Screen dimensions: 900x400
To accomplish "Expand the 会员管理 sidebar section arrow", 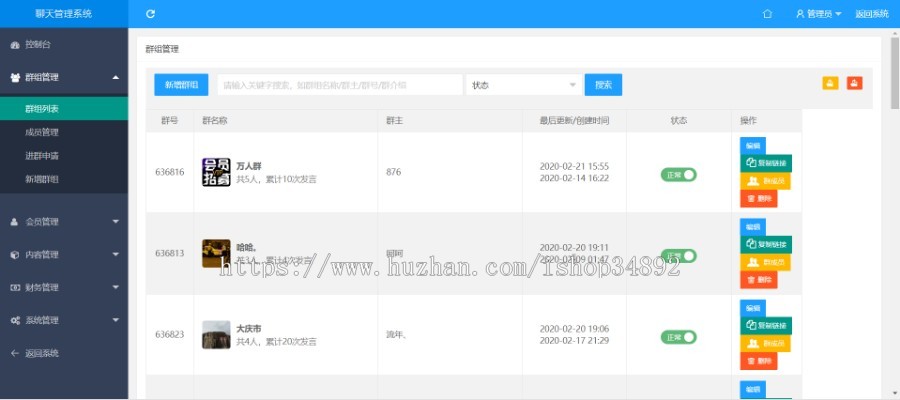I will point(115,222).
